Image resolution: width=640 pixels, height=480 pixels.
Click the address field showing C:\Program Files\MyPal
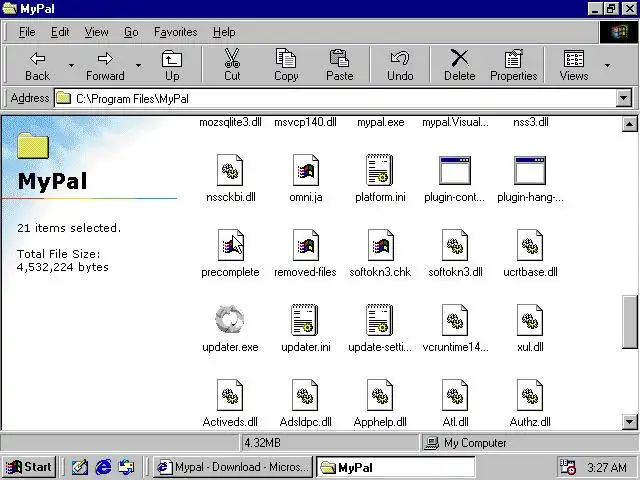point(335,98)
